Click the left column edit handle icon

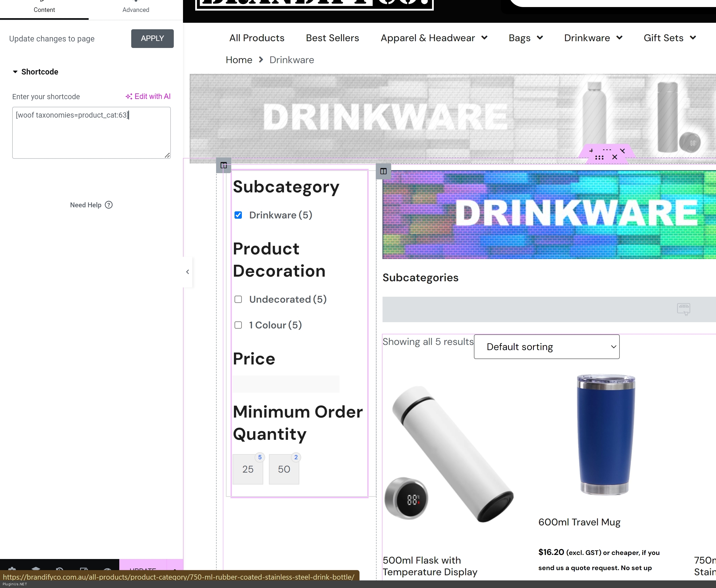click(224, 165)
